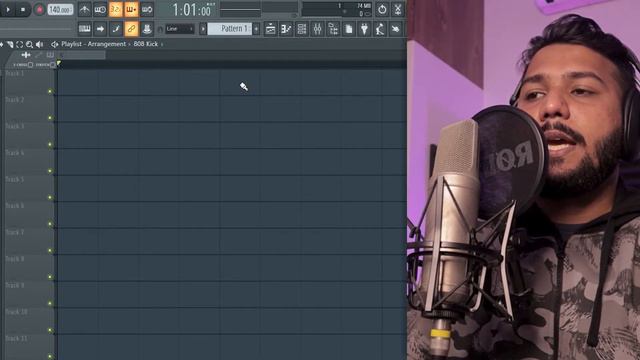
Task: Toggle the highlighted blend recording button
Action: pos(131,9)
